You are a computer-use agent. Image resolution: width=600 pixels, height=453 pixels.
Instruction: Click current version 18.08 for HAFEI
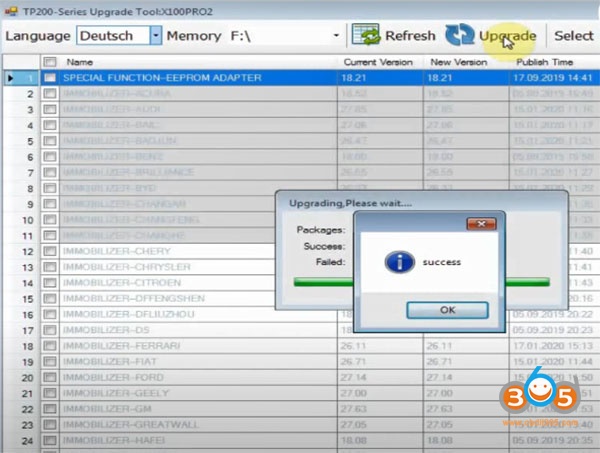(353, 440)
